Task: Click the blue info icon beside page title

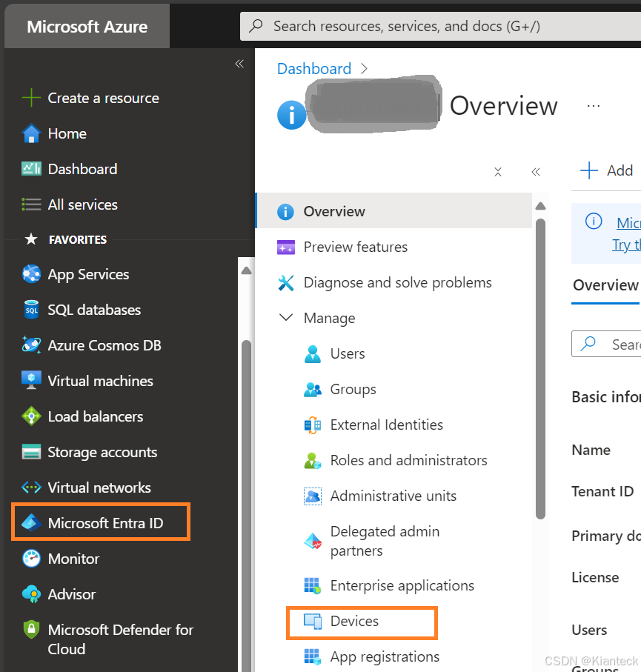Action: (291, 115)
